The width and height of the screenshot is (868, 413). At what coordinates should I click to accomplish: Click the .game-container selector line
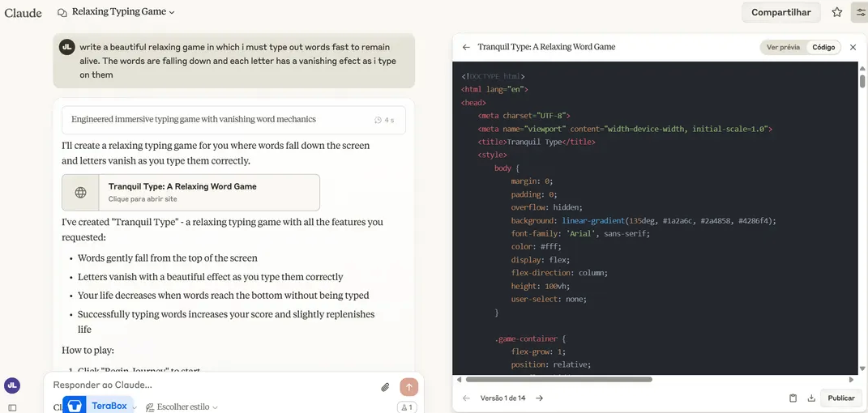(530, 339)
